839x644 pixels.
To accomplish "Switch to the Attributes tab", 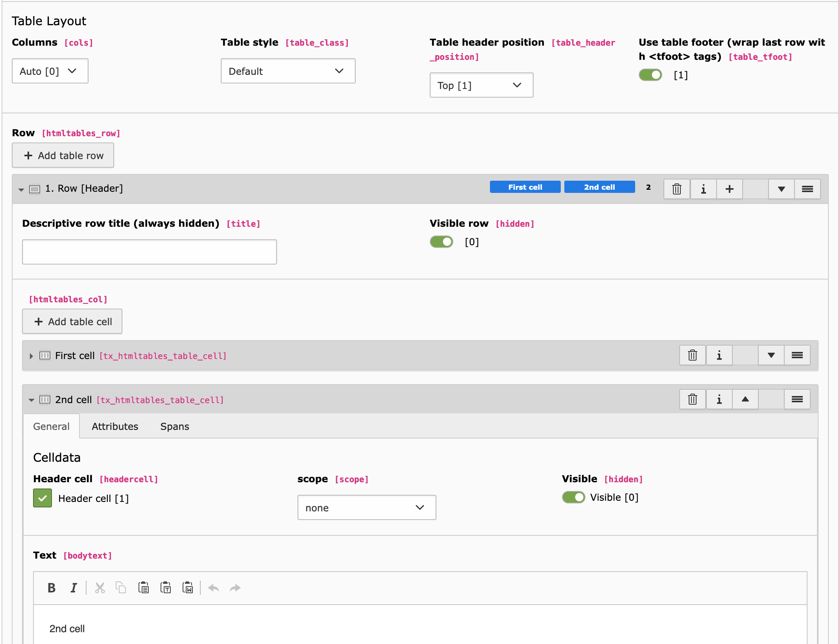I will coord(115,426).
